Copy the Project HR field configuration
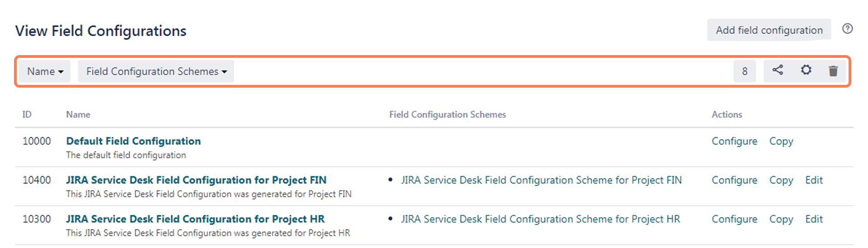The image size is (868, 248). point(781,219)
